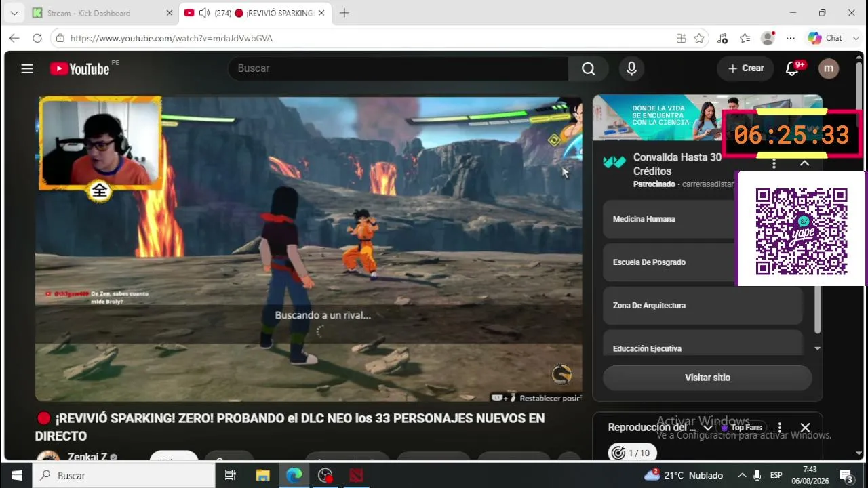Open Edge media control music icon
Image resolution: width=868 pixels, height=488 pixels.
point(722,39)
